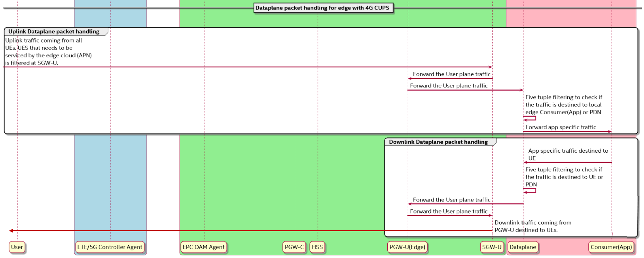This screenshot has width=644, height=258.
Task: Click 'App specific traffic destined to UE' message
Action: [568, 154]
